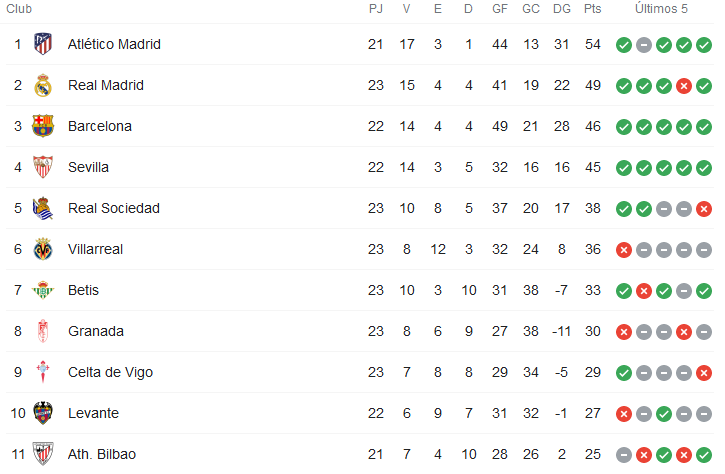The image size is (725, 474).
Task: Click the Barcelona club crest
Action: coord(43,126)
